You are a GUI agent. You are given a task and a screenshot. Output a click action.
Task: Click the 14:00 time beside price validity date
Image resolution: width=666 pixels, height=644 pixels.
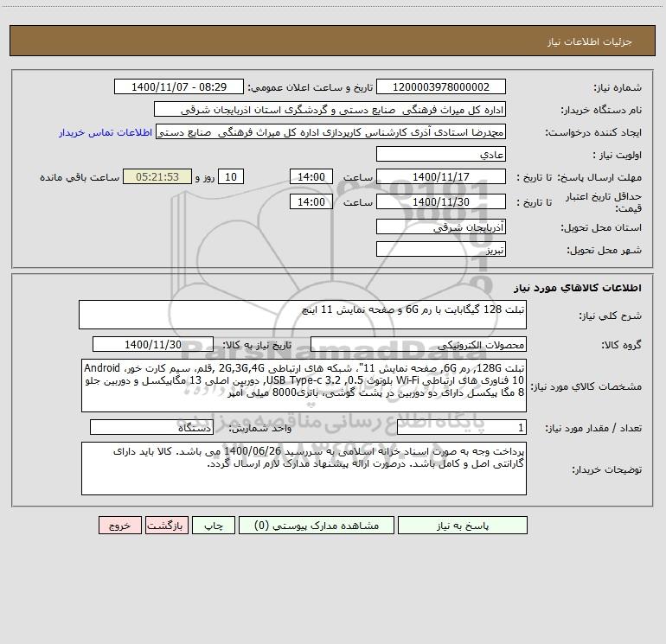coord(311,201)
